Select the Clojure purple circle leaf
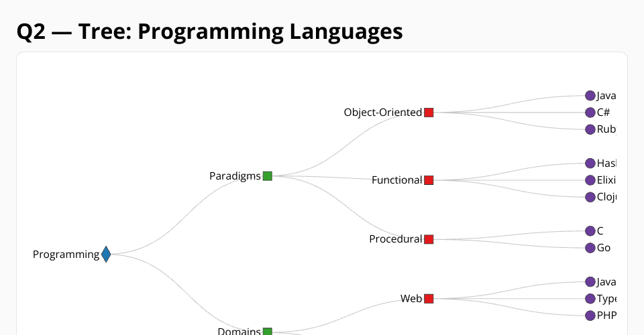644x335 pixels. pos(590,197)
